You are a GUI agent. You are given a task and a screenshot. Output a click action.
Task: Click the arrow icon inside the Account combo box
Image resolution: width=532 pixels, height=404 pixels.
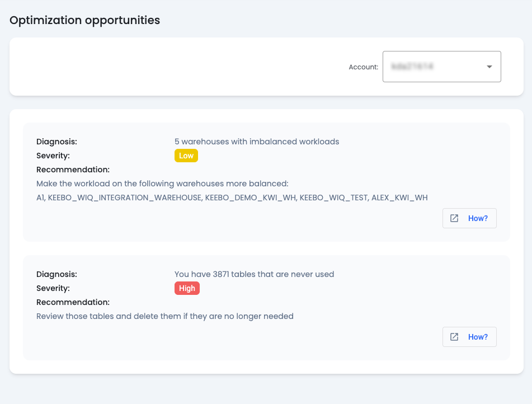[x=490, y=66]
